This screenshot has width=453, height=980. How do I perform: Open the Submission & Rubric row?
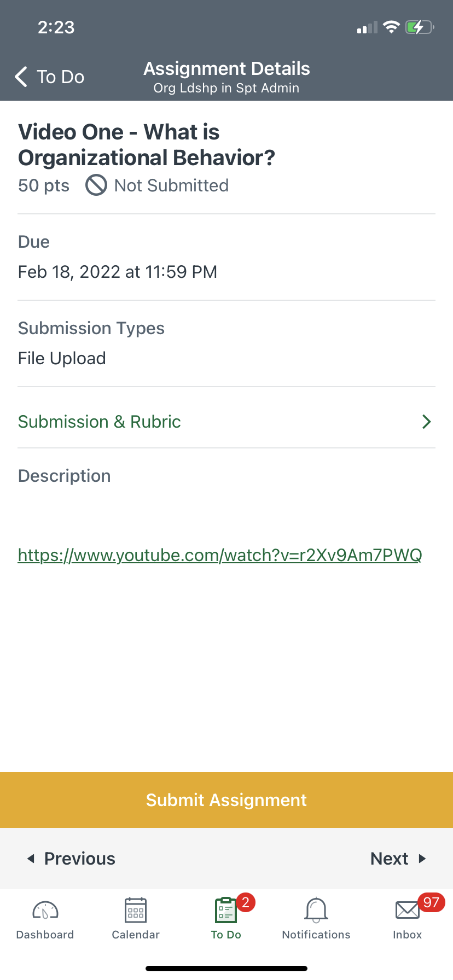[x=100, y=422]
